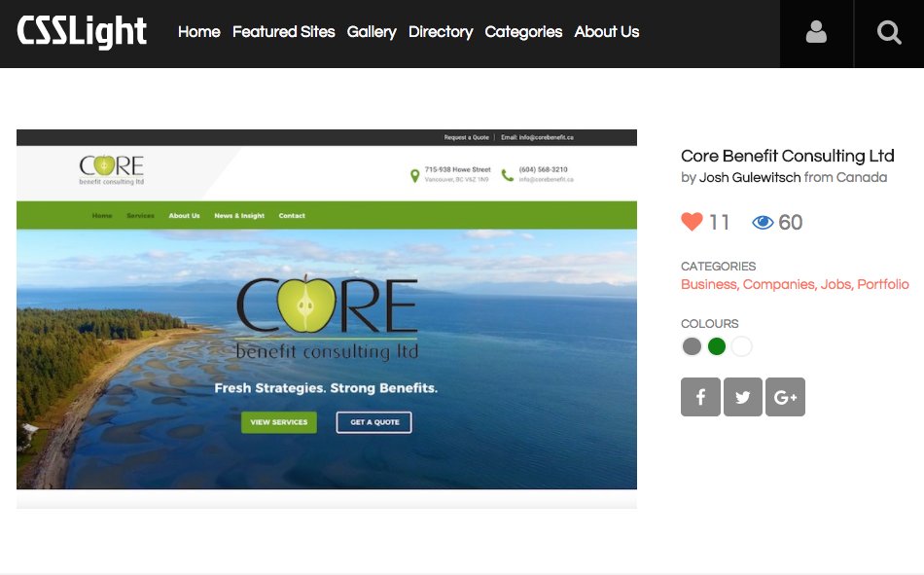Image resolution: width=924 pixels, height=575 pixels.
Task: Like the site with the heart icon
Action: pos(692,222)
